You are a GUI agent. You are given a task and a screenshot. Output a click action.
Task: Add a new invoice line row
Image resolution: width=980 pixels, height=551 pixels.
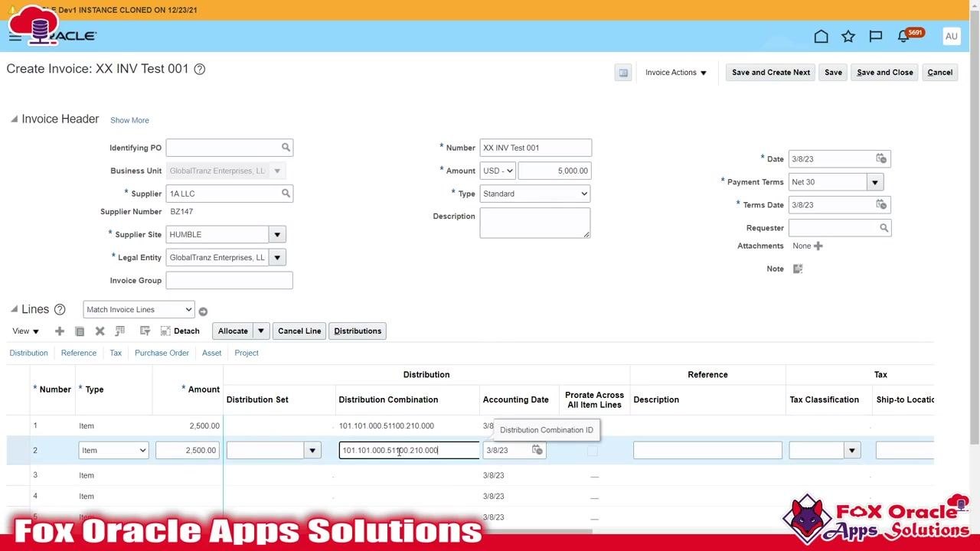[59, 331]
